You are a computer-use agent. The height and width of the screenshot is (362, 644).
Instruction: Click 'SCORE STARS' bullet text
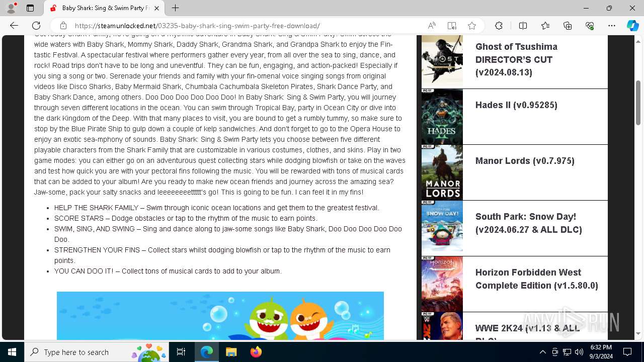pos(186,218)
